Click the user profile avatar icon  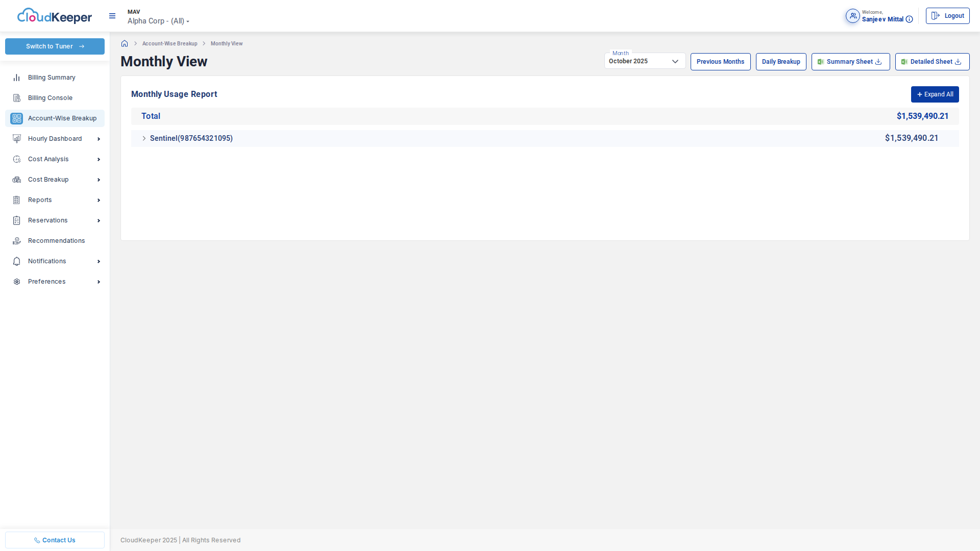pos(852,16)
